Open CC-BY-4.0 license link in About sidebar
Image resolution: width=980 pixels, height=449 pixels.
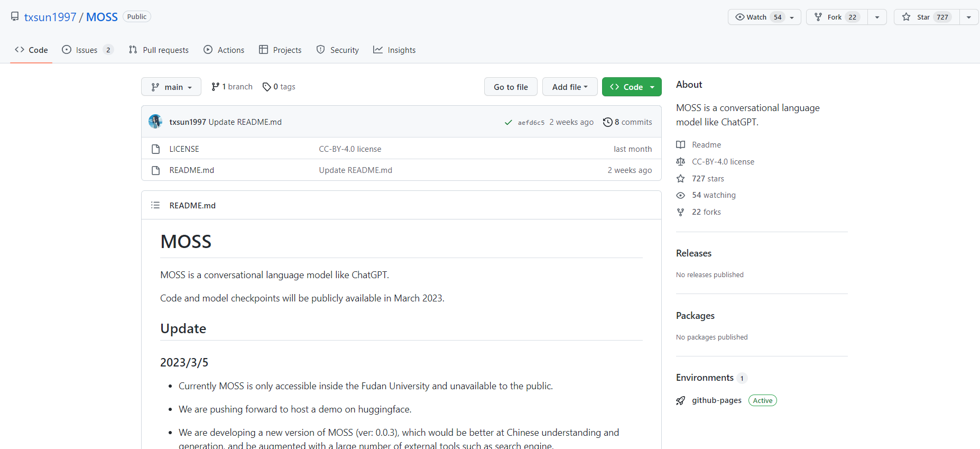click(723, 161)
